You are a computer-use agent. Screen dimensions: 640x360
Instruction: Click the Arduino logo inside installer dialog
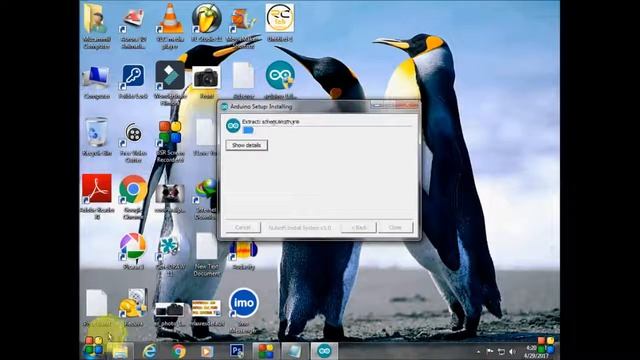233,126
